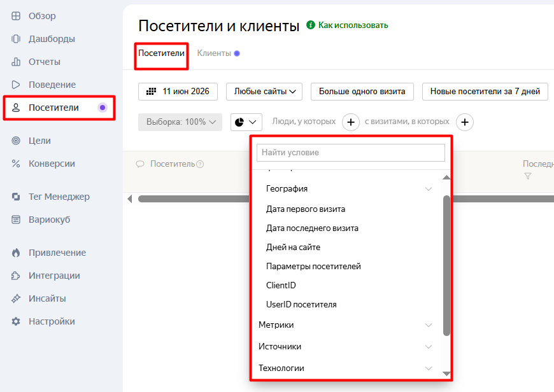
Task: Select Параметры посетителей condition
Action: pos(313,266)
